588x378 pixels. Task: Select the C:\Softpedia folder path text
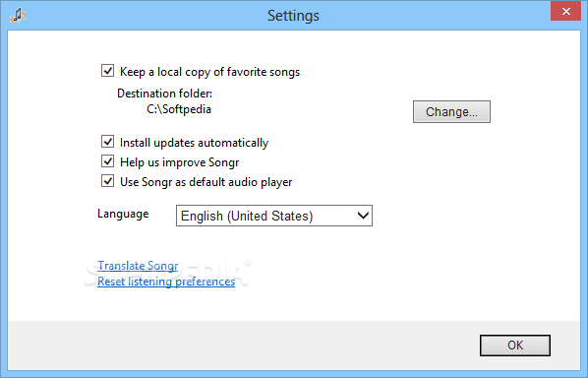click(x=179, y=109)
